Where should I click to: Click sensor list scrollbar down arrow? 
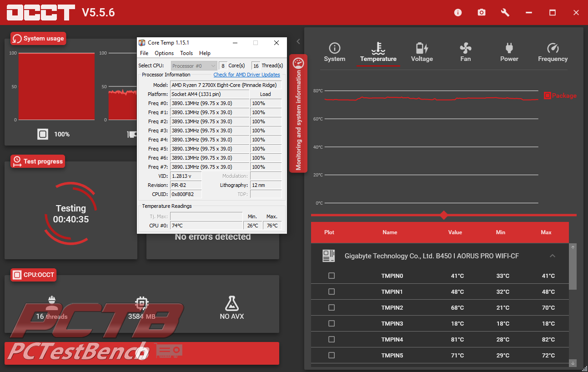point(573,363)
